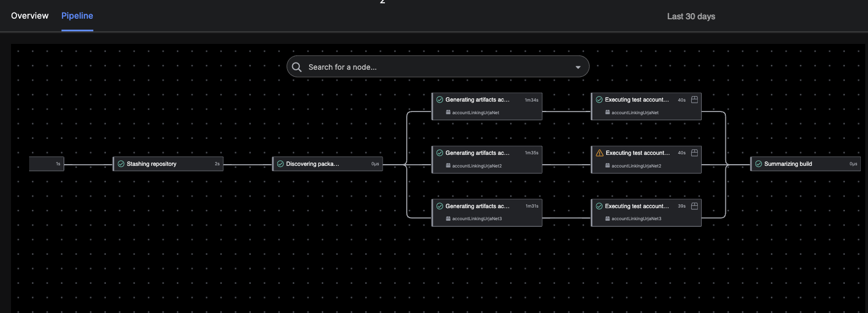868x313 pixels.
Task: Click success checkmark on Summarizing build node
Action: [x=759, y=164]
